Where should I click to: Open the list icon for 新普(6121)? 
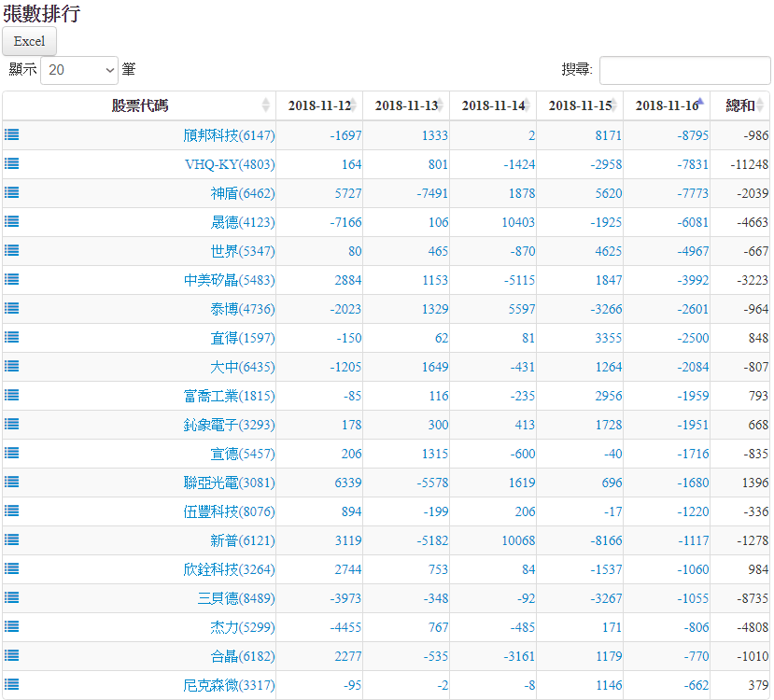(11, 539)
